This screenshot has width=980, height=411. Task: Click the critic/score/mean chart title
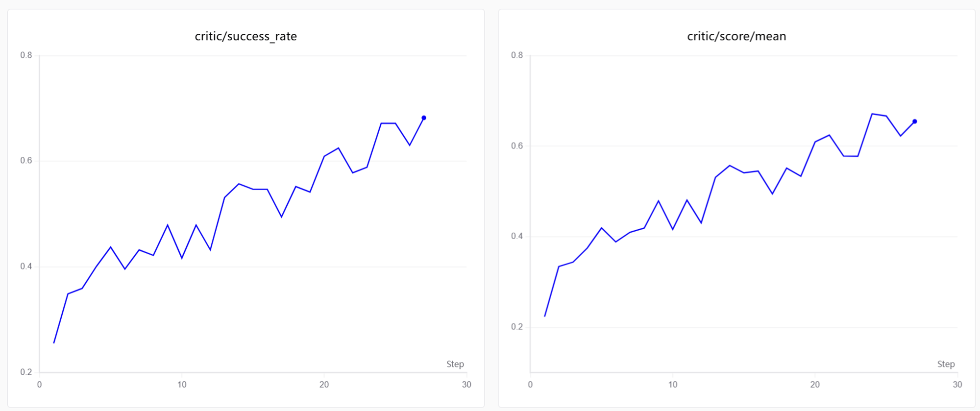click(x=736, y=36)
